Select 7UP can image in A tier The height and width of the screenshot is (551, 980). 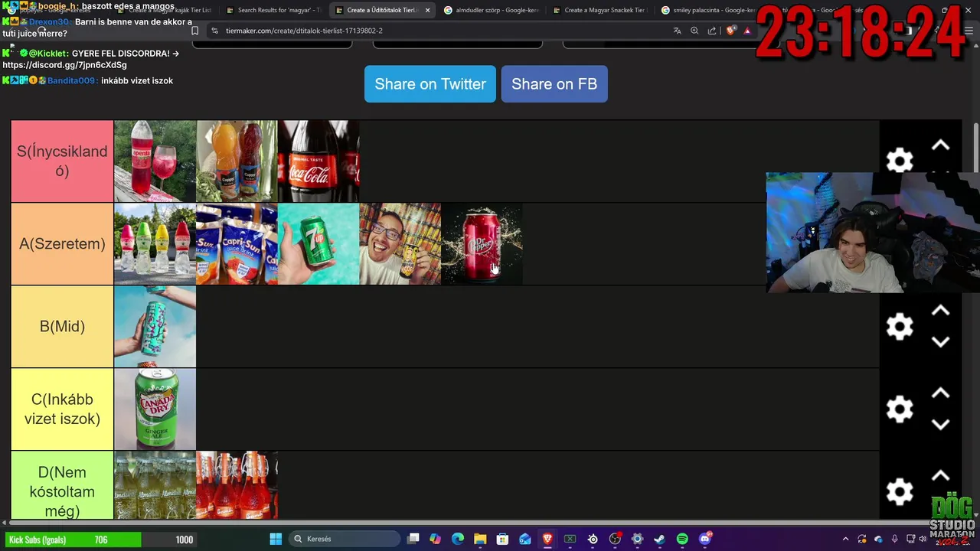318,243
